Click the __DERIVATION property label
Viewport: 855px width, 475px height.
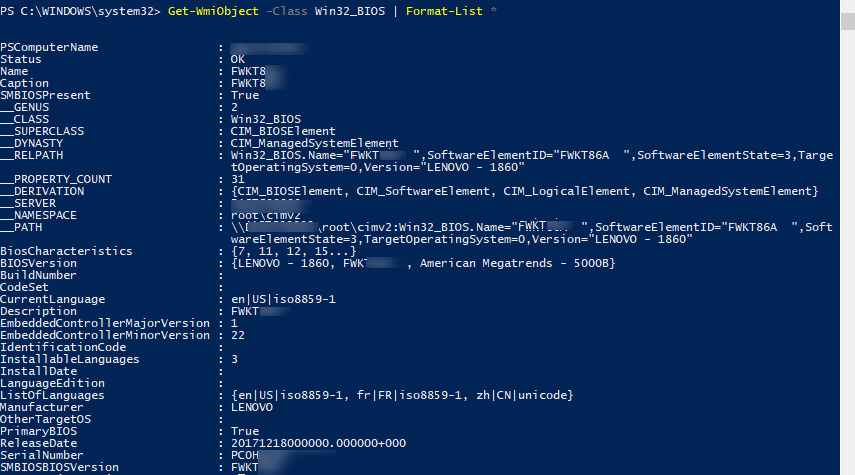42,191
